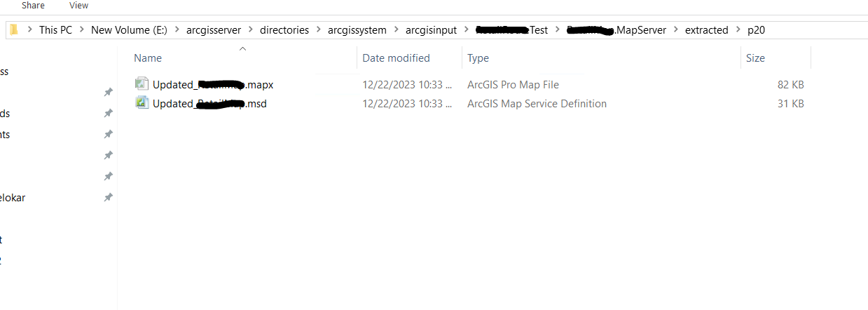
Task: Click the pin icon beside the "nts" sidebar item
Action: click(108, 135)
